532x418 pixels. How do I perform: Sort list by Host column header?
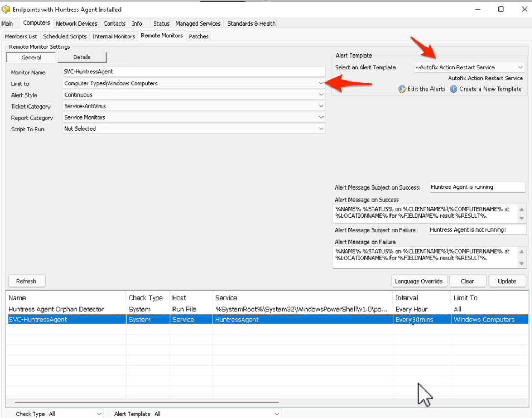click(191, 298)
